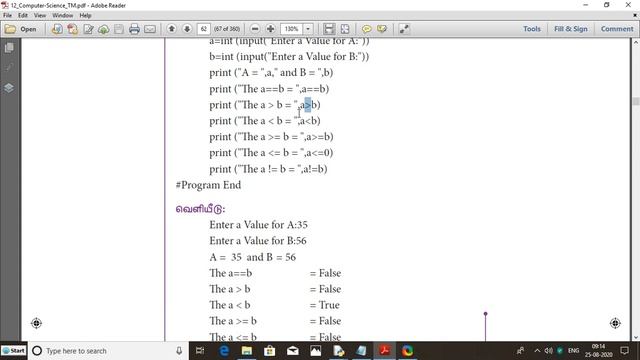Click the convert PDF icon with red badge

coord(73,29)
